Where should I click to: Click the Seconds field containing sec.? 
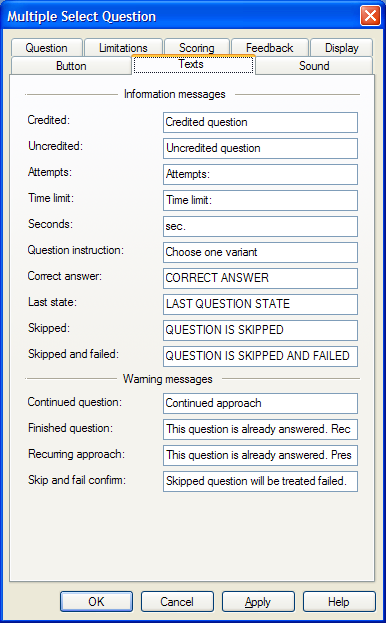pos(260,226)
